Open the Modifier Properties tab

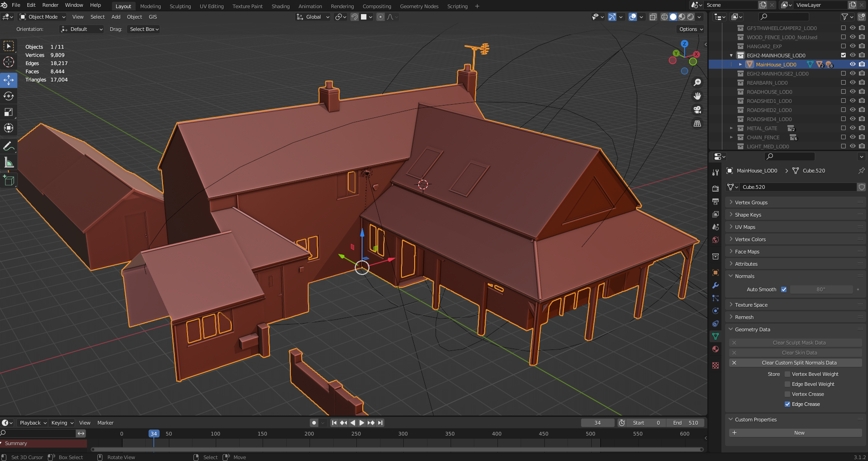click(715, 285)
